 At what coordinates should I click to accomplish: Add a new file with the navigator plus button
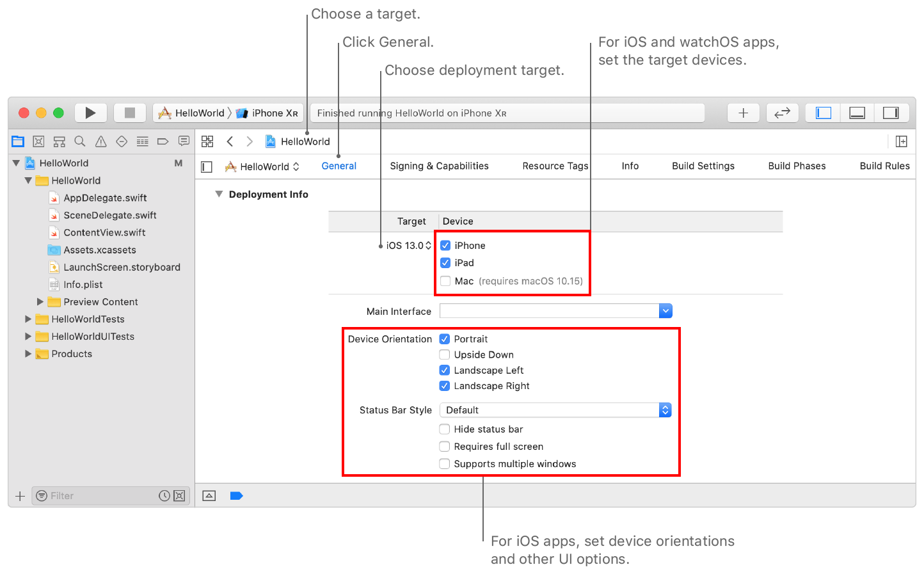20,496
